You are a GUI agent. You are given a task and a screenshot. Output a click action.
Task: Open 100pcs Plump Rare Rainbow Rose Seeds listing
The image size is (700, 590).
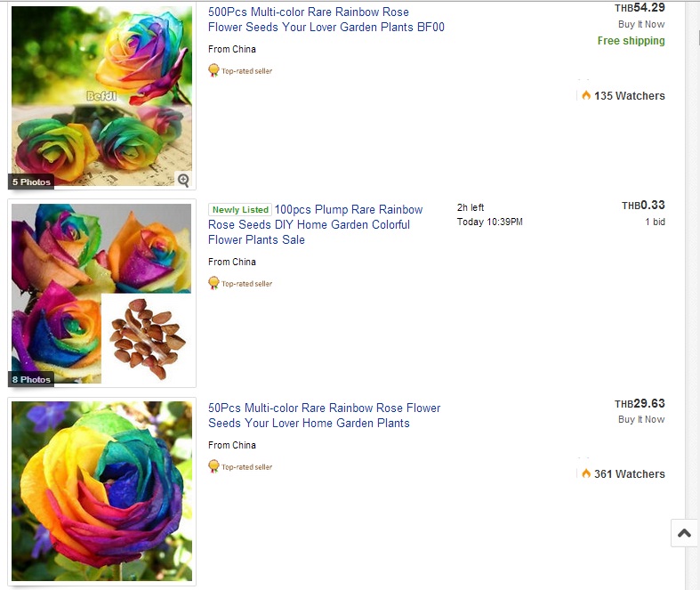tap(315, 224)
